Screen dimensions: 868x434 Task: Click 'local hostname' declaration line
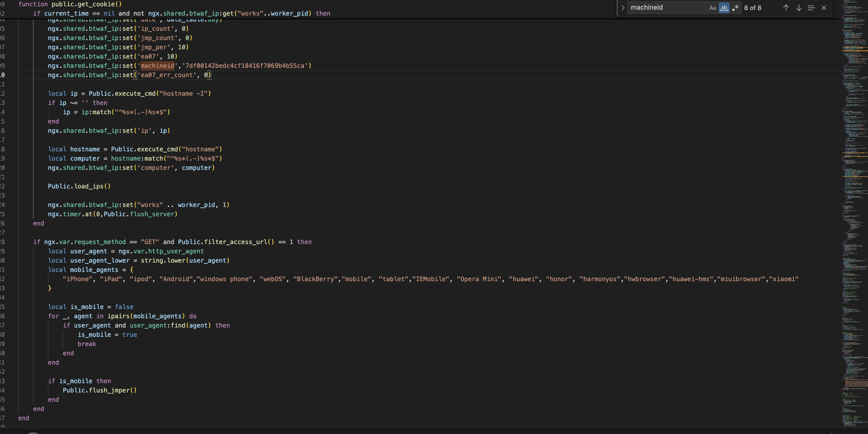pyautogui.click(x=135, y=149)
